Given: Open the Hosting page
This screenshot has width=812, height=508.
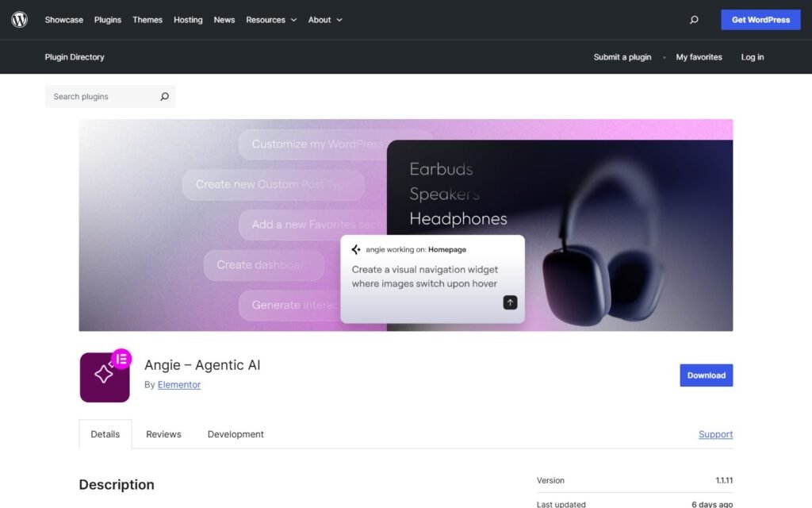Looking at the screenshot, I should 188,20.
